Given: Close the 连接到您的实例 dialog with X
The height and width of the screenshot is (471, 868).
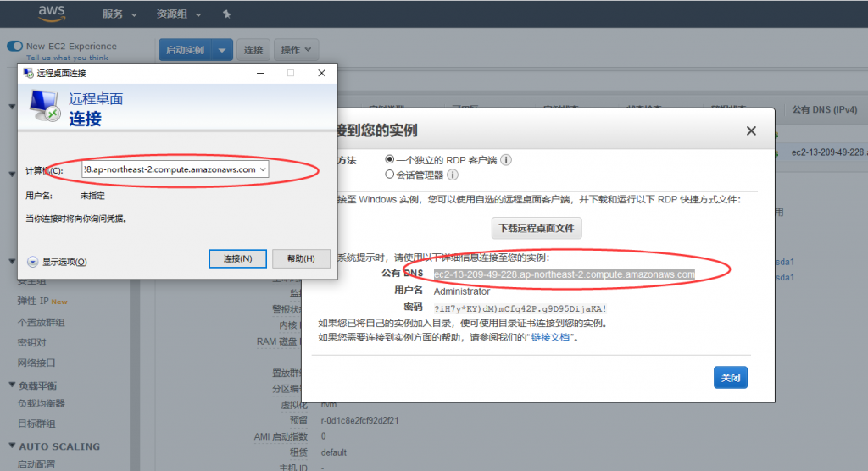Looking at the screenshot, I should click(x=750, y=130).
